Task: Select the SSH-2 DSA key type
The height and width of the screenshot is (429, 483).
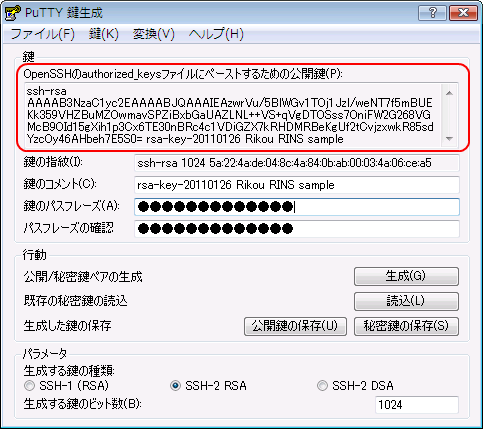Action: 322,386
